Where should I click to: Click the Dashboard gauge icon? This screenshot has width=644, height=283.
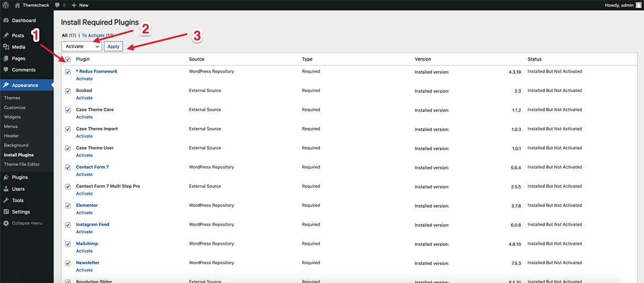(6, 20)
